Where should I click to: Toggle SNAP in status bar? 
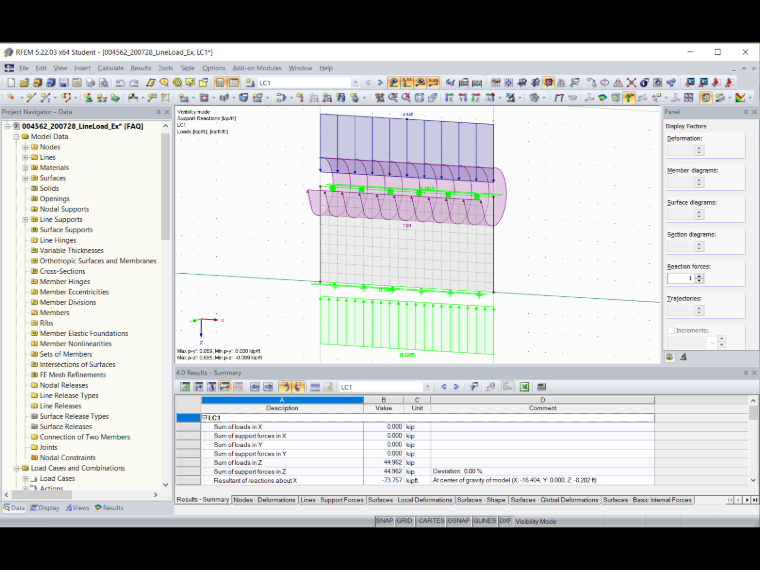click(x=384, y=521)
